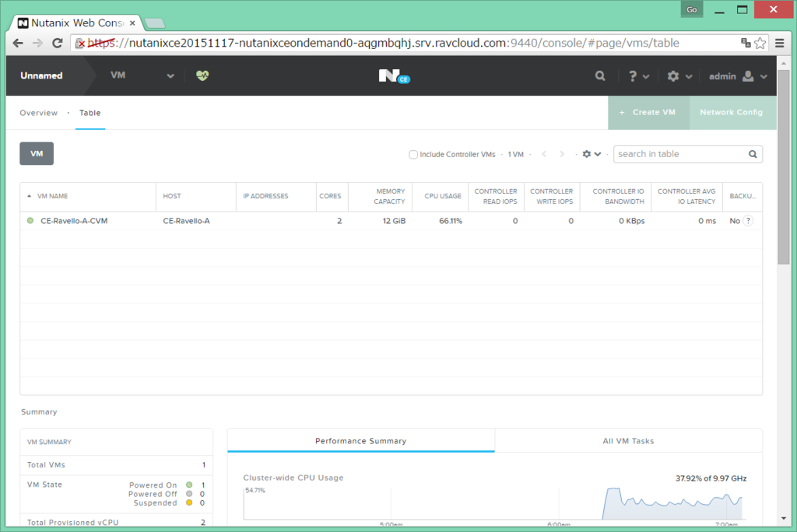
Task: Click the 66.11% CPU usage value
Action: point(451,221)
